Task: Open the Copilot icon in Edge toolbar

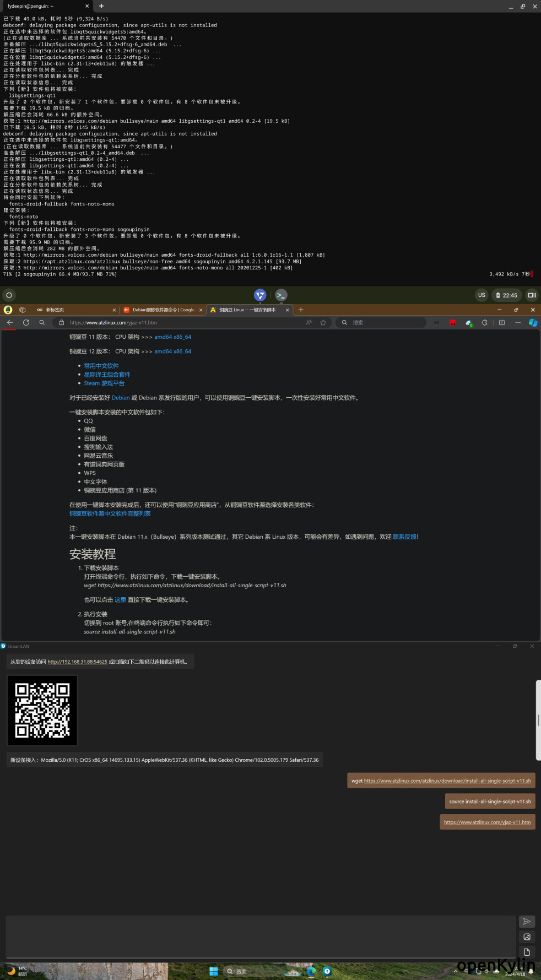Action: (533, 323)
